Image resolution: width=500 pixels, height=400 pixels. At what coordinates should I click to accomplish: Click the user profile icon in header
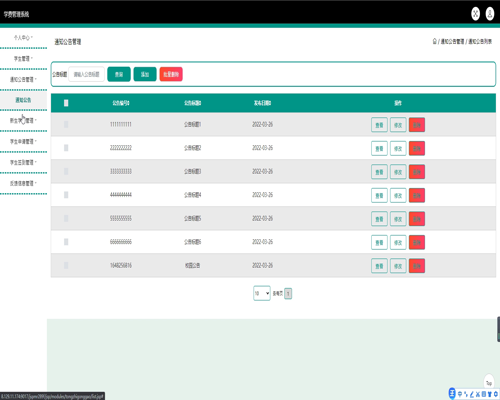click(x=490, y=14)
